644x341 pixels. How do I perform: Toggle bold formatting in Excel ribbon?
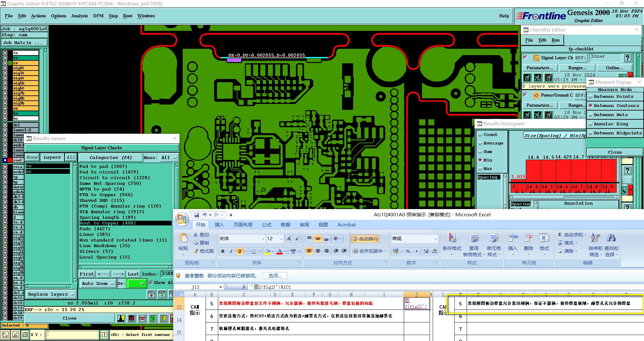pyautogui.click(x=223, y=251)
